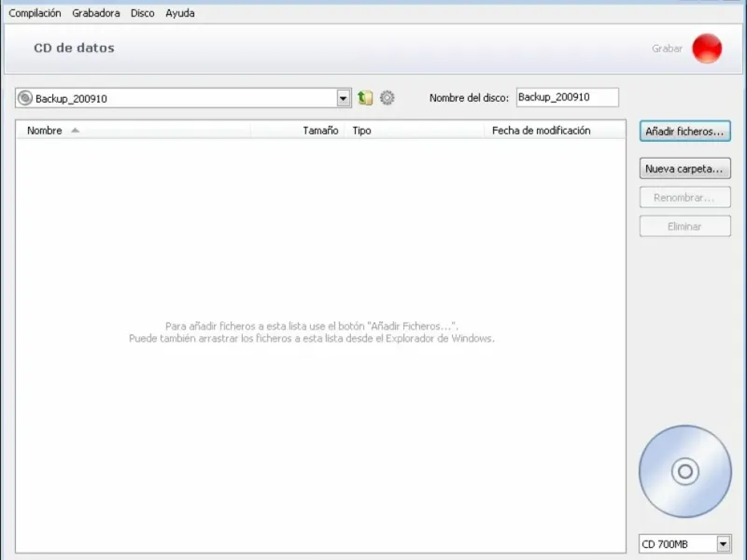Open the Ayuda menu
The height and width of the screenshot is (560, 747).
[179, 13]
